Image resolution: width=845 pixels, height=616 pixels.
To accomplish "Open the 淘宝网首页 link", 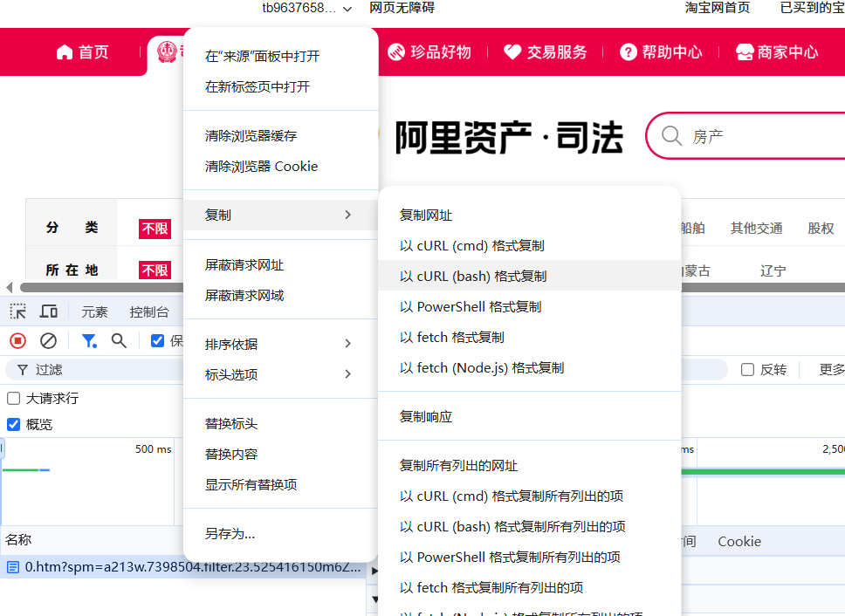I will click(718, 8).
